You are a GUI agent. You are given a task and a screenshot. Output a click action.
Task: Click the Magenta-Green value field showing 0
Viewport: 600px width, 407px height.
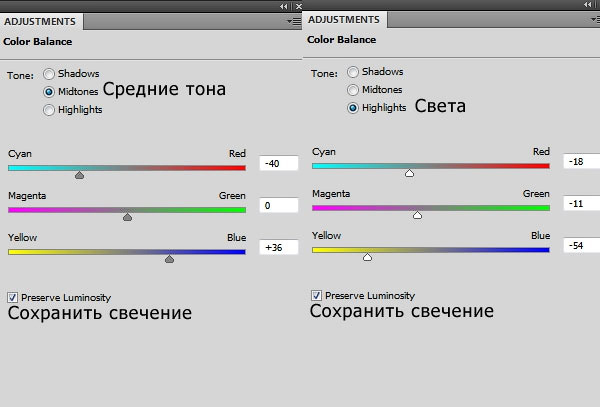tap(279, 205)
